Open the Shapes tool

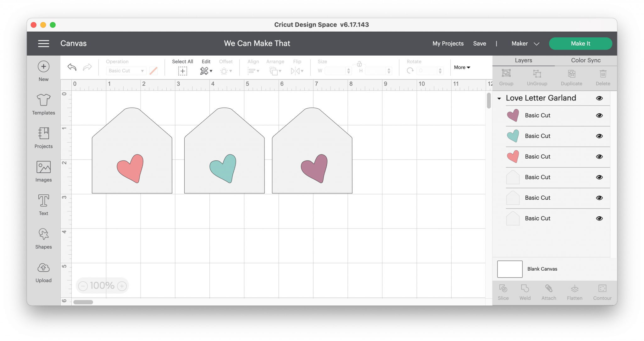click(x=43, y=234)
